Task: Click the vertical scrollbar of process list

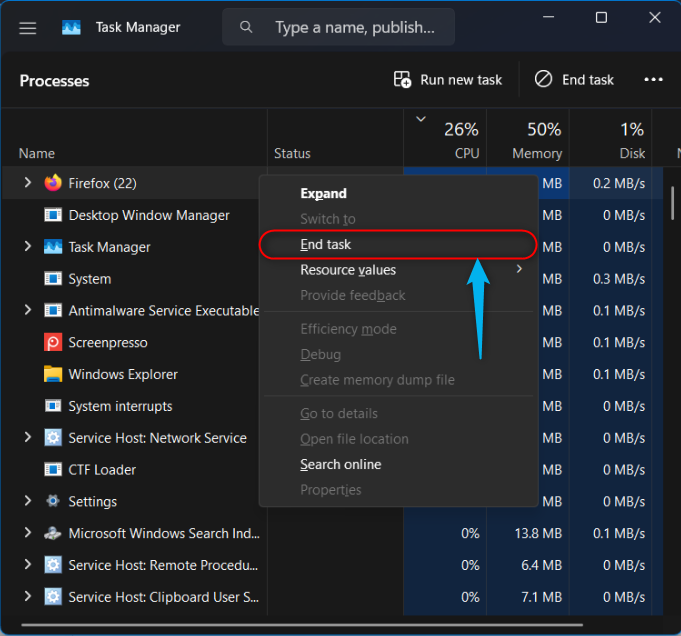Action: (x=672, y=200)
